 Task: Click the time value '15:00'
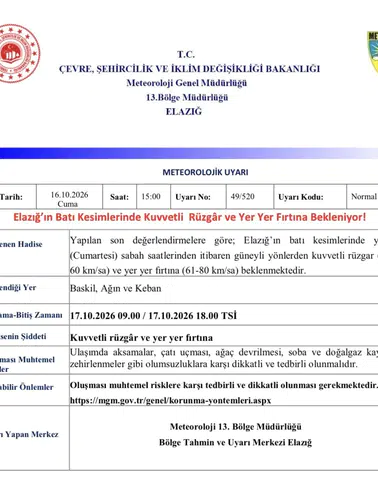tap(151, 197)
